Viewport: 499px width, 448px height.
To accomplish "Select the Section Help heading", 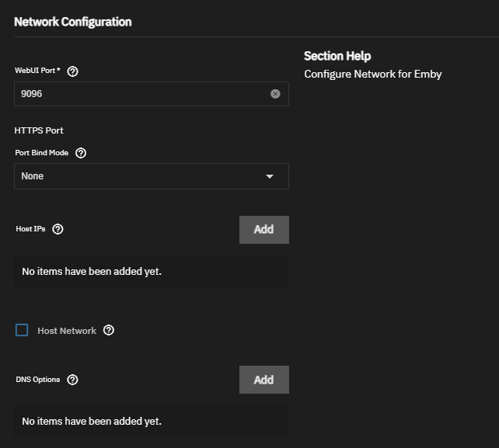I will 337,56.
